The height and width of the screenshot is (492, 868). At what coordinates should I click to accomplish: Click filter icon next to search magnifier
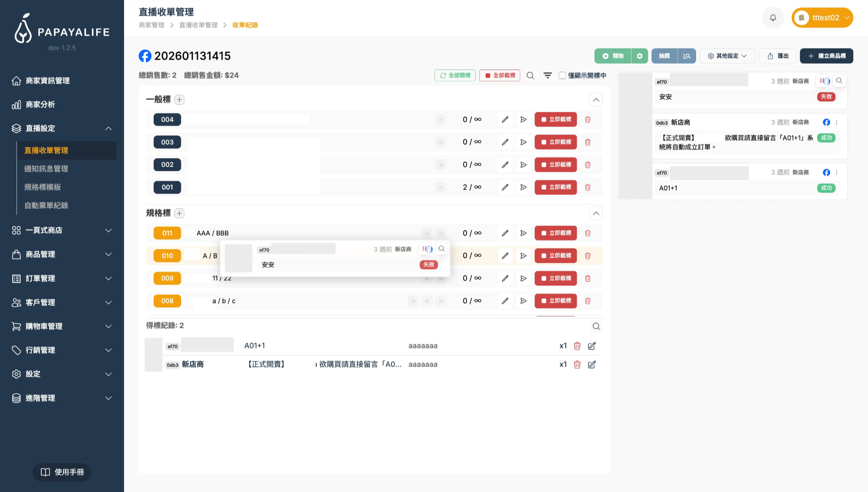548,75
